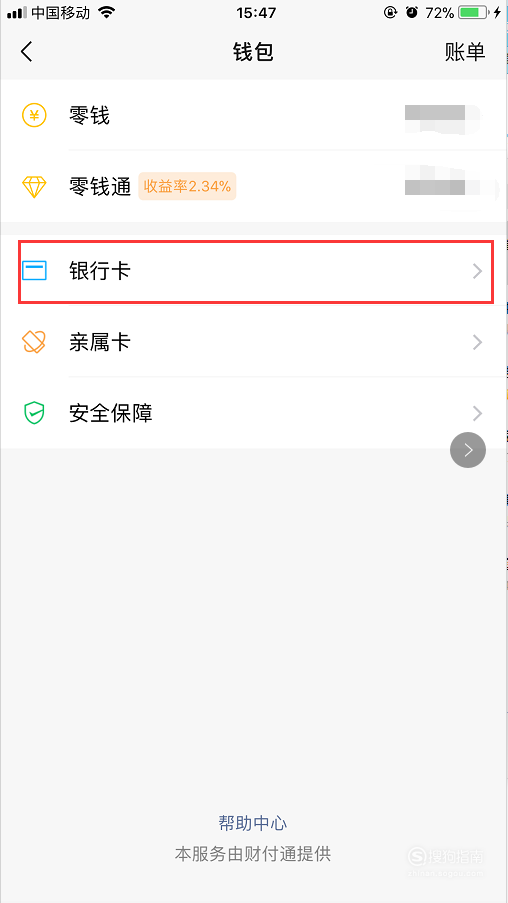
Task: Tap the 收益率2.34% badge
Action: (187, 187)
